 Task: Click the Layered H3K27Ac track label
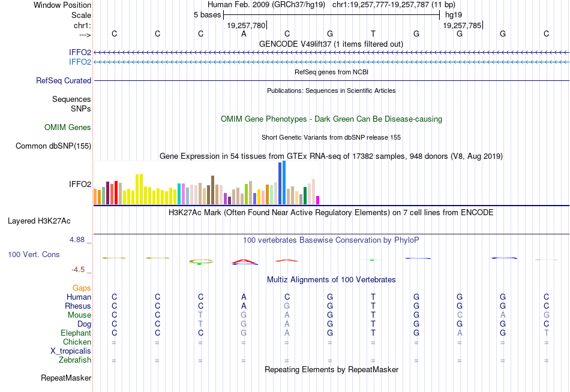[x=39, y=221]
